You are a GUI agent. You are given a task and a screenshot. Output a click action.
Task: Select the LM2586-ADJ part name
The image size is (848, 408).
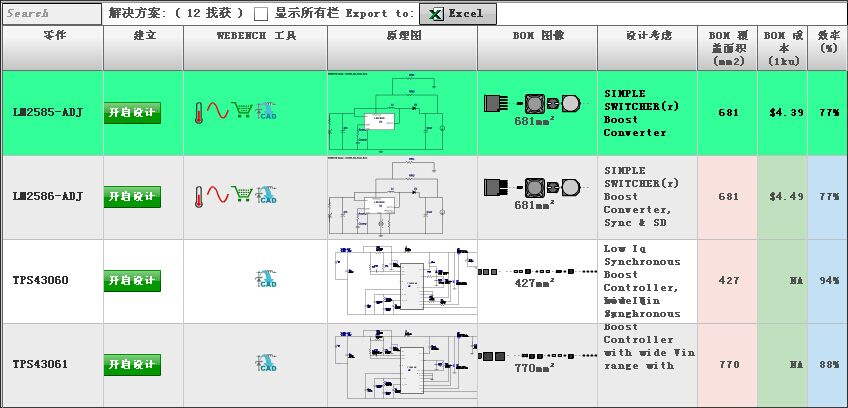(x=48, y=196)
